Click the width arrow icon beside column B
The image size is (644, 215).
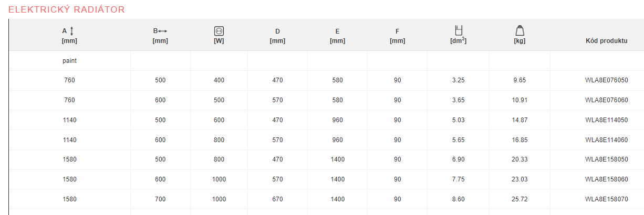(x=163, y=31)
